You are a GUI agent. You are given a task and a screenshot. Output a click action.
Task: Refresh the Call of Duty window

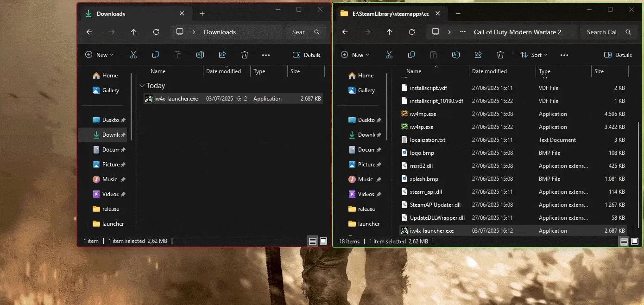point(412,32)
